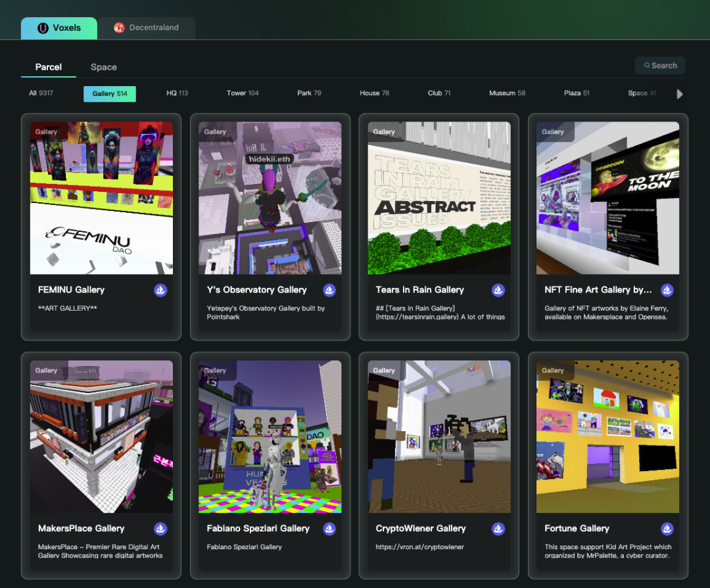
Task: Filter by Tower 104 category
Action: point(243,93)
